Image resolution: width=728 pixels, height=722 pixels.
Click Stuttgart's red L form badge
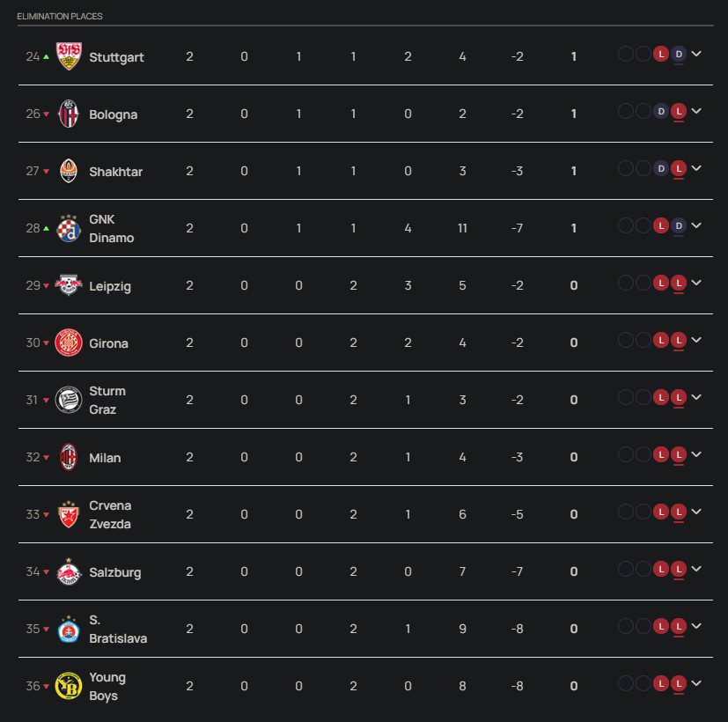[x=661, y=55]
